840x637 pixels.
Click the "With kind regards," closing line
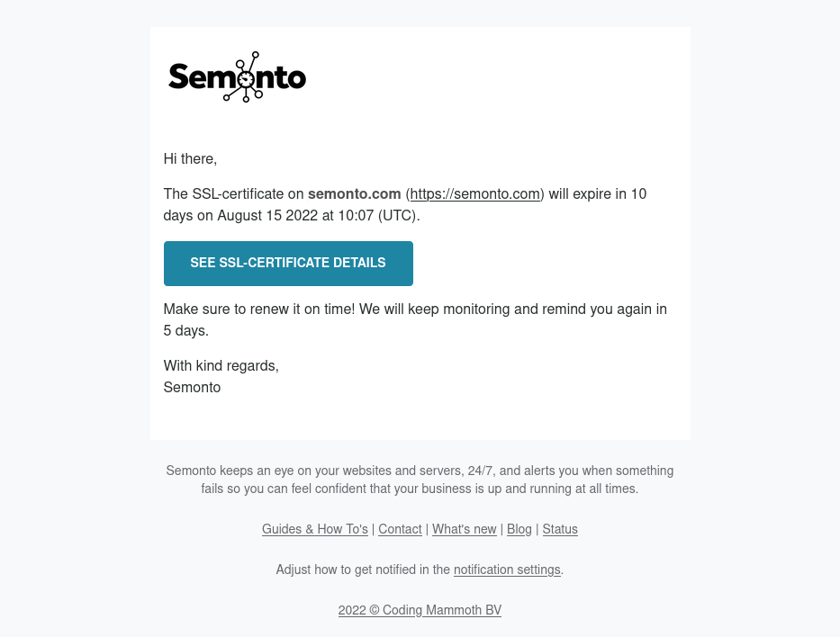tap(221, 365)
